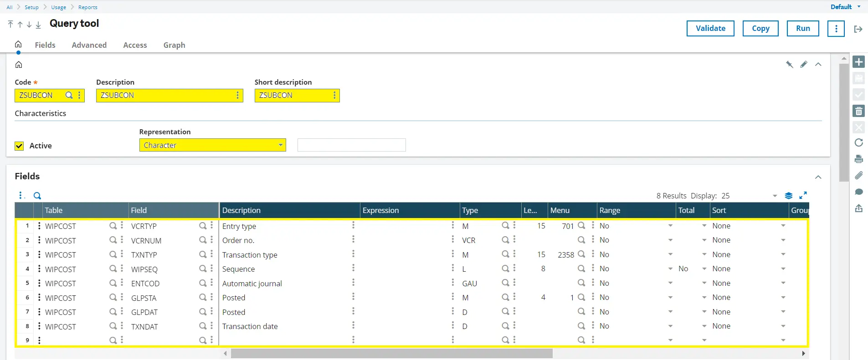The height and width of the screenshot is (360, 868).
Task: Click the home icon in tab bar
Action: pyautogui.click(x=18, y=44)
